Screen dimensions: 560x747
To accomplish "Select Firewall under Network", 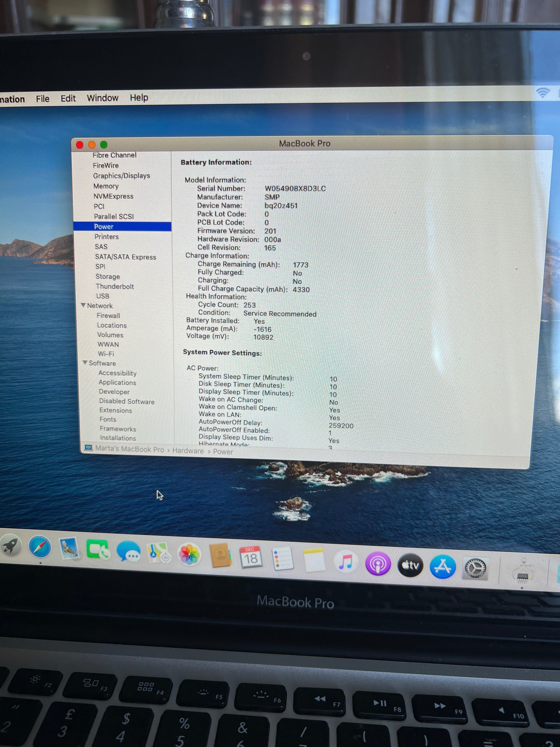I will coord(108,315).
